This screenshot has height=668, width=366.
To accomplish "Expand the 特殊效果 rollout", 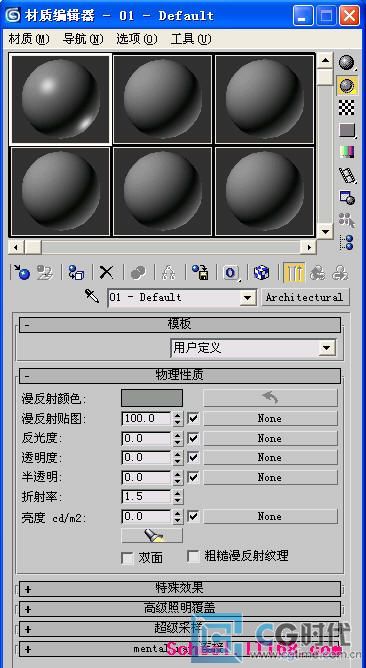I will point(180,588).
